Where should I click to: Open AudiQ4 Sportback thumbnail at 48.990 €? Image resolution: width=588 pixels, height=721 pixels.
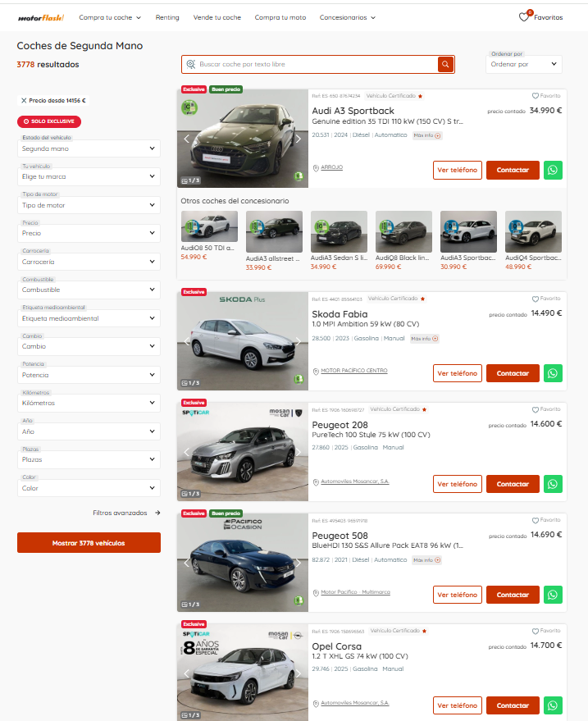pyautogui.click(x=533, y=232)
